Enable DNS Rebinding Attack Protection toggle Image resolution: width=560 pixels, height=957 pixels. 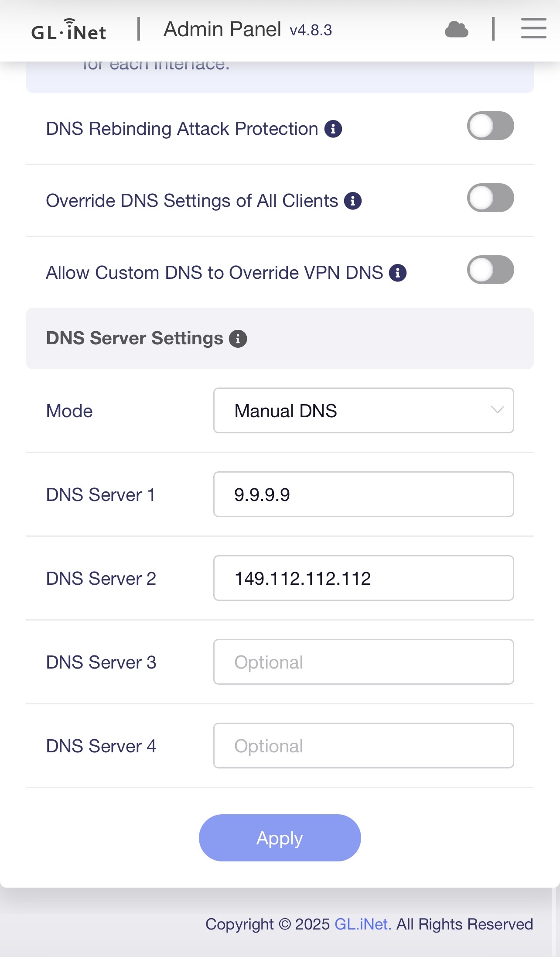click(x=490, y=126)
